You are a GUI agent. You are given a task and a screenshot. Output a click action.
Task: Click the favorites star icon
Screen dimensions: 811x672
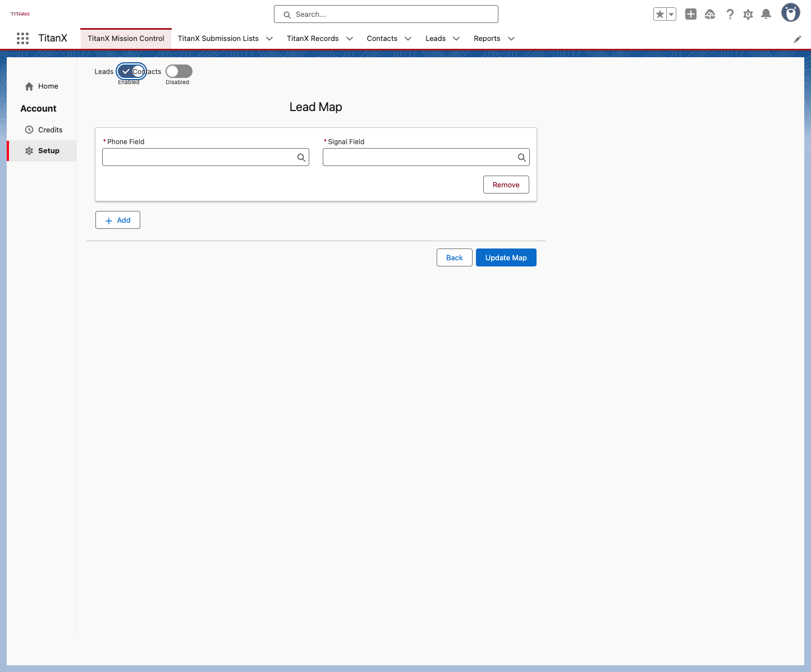click(660, 15)
